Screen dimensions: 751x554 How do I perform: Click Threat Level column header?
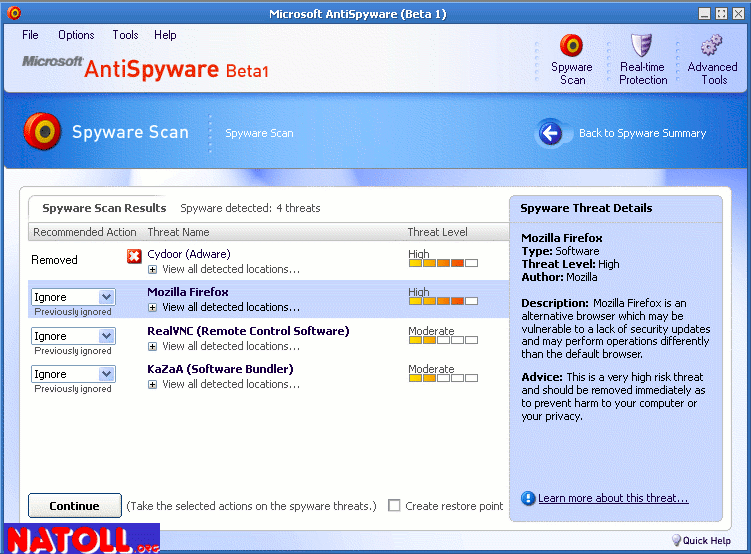437,232
